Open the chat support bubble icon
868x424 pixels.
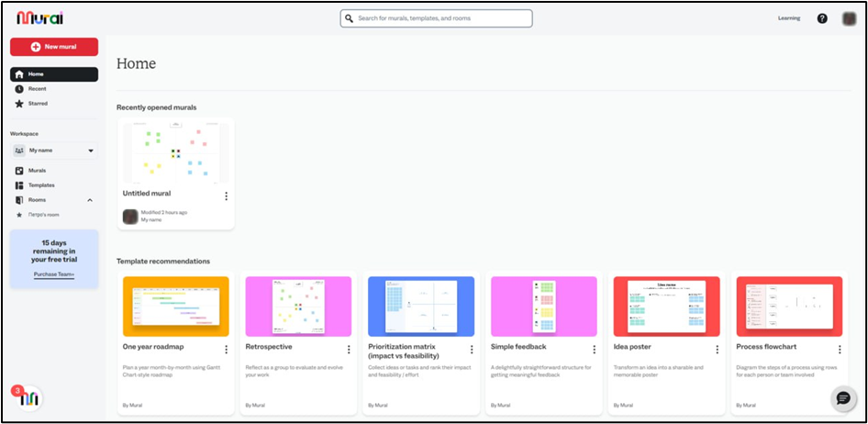tap(842, 397)
